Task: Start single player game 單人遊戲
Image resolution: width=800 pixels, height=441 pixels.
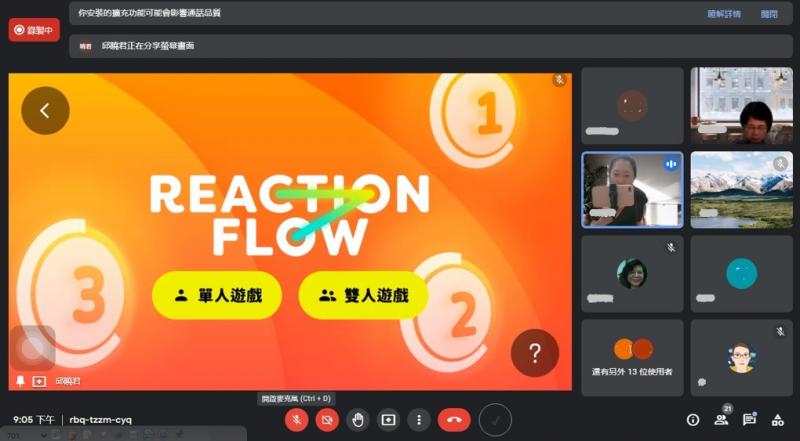Action: pyautogui.click(x=217, y=296)
